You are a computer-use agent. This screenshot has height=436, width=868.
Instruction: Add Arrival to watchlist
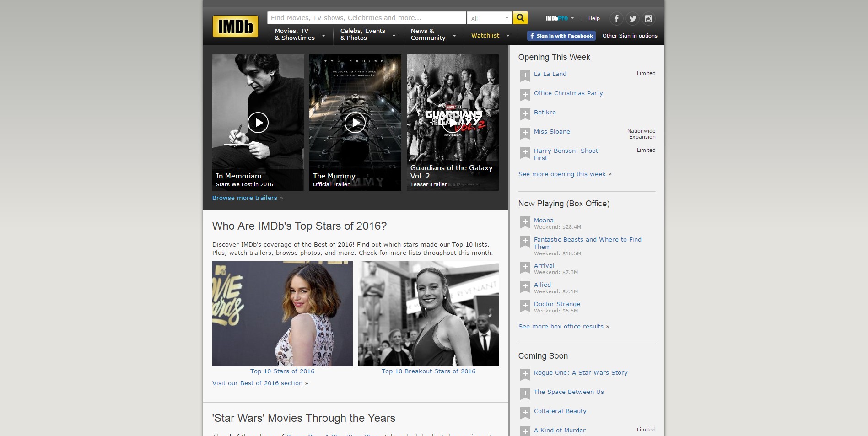click(x=525, y=267)
